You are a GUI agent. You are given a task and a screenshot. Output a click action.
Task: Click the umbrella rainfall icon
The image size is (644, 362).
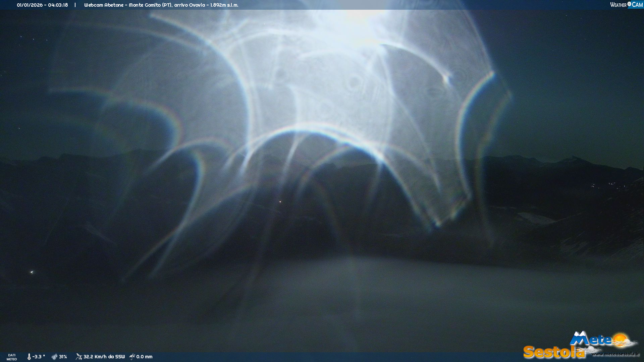[132, 357]
